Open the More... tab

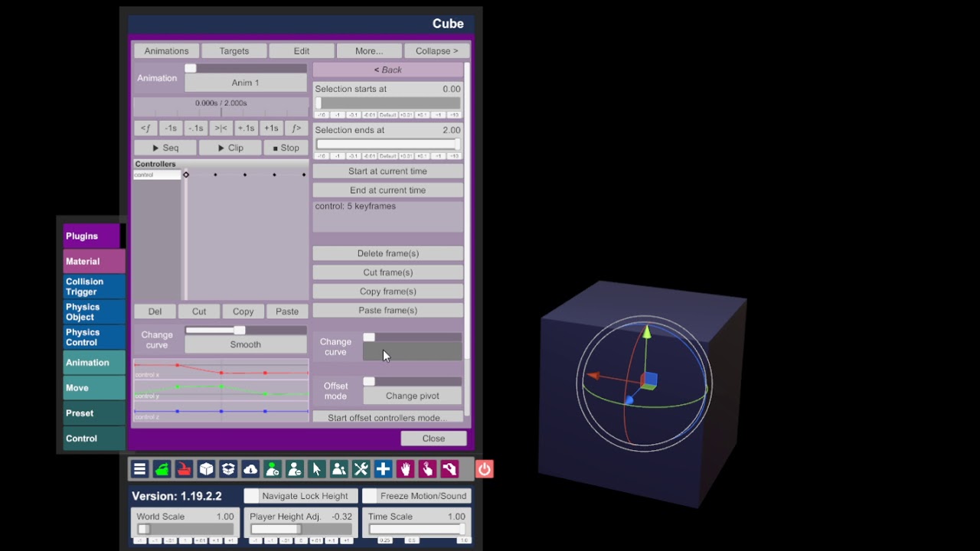[369, 51]
